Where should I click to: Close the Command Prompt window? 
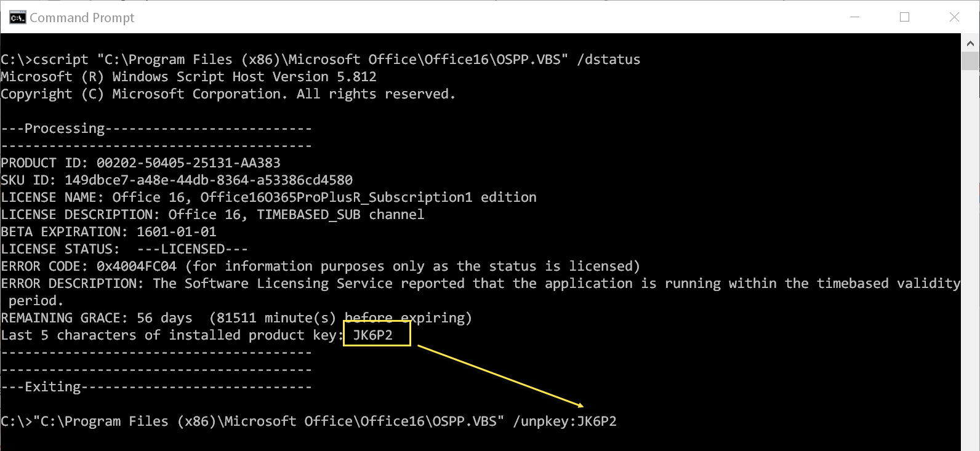pos(954,17)
